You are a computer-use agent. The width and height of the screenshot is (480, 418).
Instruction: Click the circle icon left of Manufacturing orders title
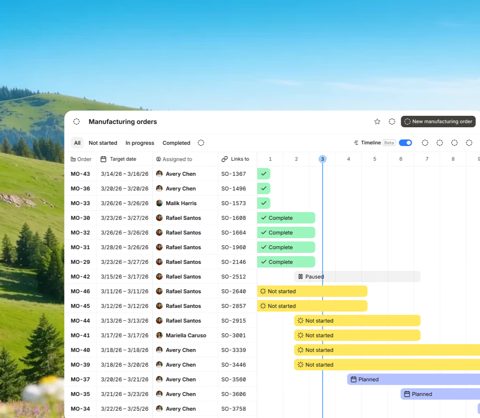(x=76, y=122)
